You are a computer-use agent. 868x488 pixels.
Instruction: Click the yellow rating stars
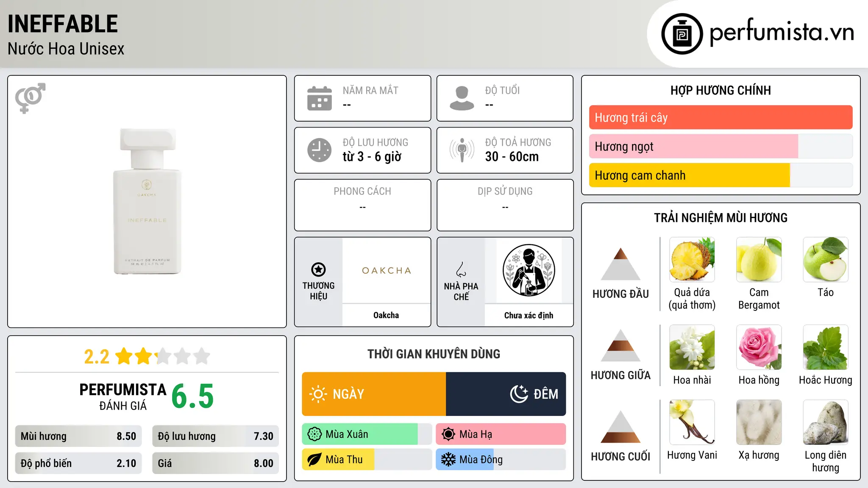[x=162, y=356]
